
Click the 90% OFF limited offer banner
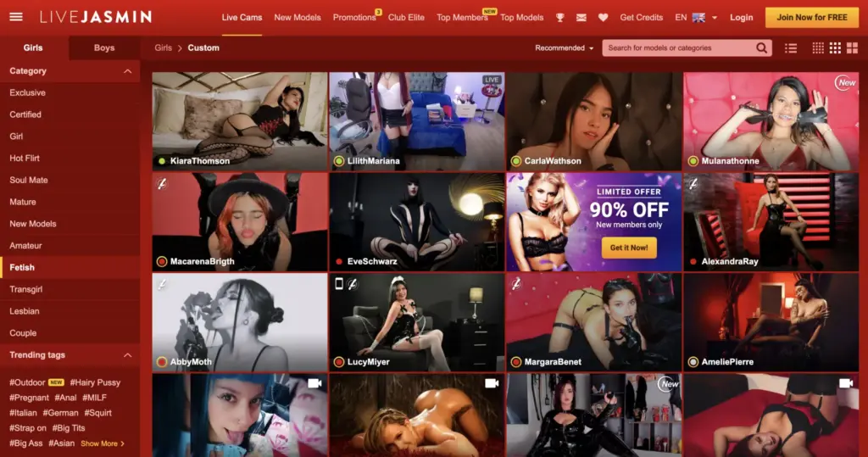pos(593,222)
